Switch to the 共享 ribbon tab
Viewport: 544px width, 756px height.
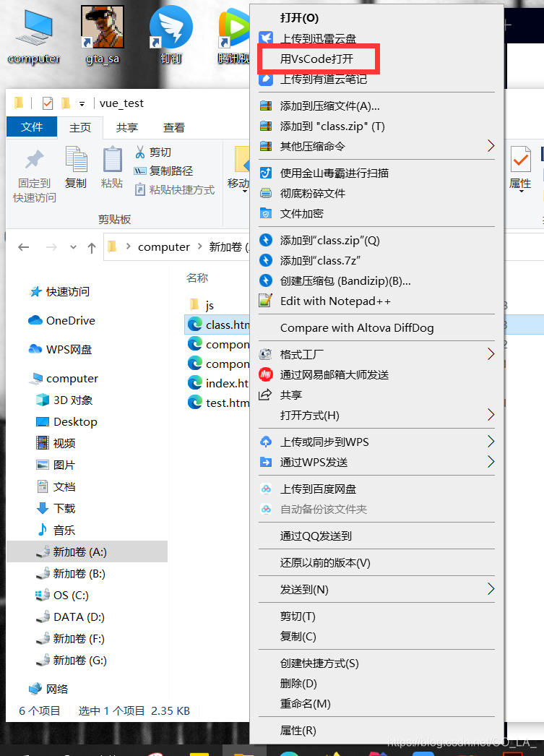pyautogui.click(x=127, y=128)
